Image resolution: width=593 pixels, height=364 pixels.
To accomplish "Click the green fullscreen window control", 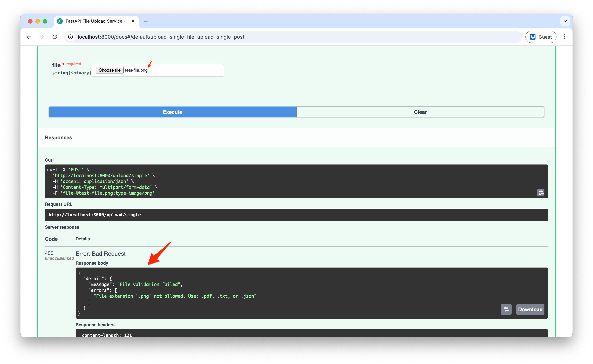I will coord(45,21).
